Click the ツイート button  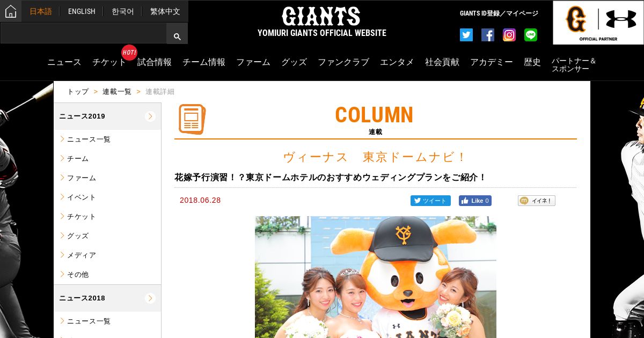tap(430, 201)
